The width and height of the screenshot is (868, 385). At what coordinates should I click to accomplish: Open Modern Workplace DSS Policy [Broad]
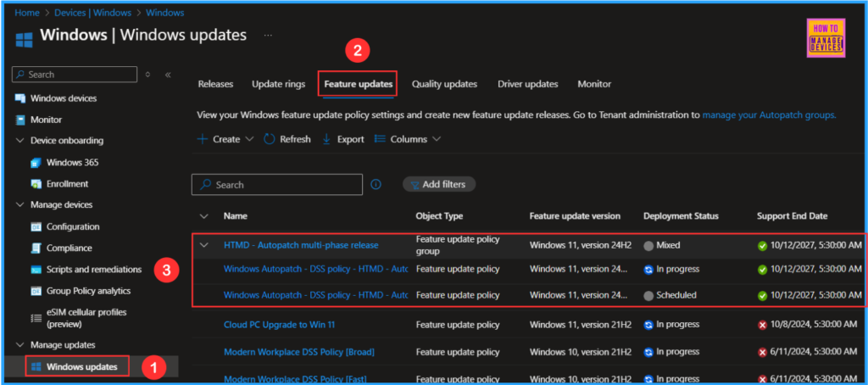click(299, 352)
